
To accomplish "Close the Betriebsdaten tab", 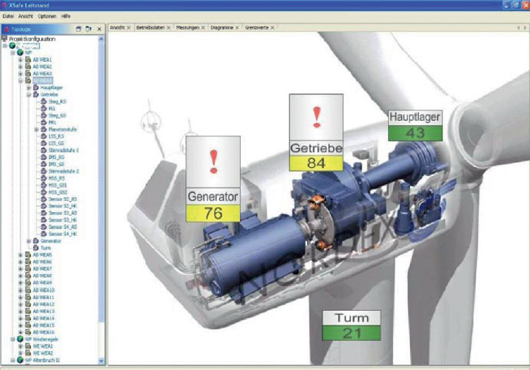I will click(169, 28).
